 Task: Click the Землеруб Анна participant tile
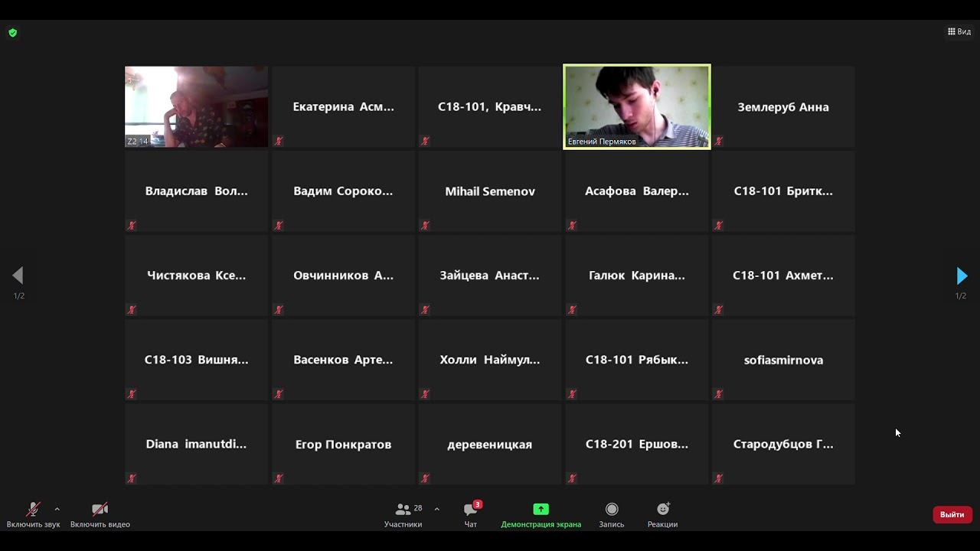click(x=783, y=106)
